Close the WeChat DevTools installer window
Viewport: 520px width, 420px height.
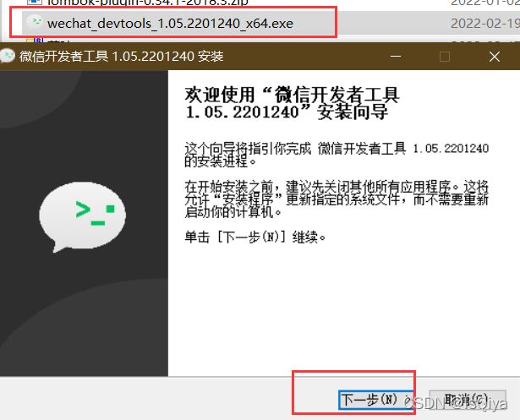coord(494,57)
